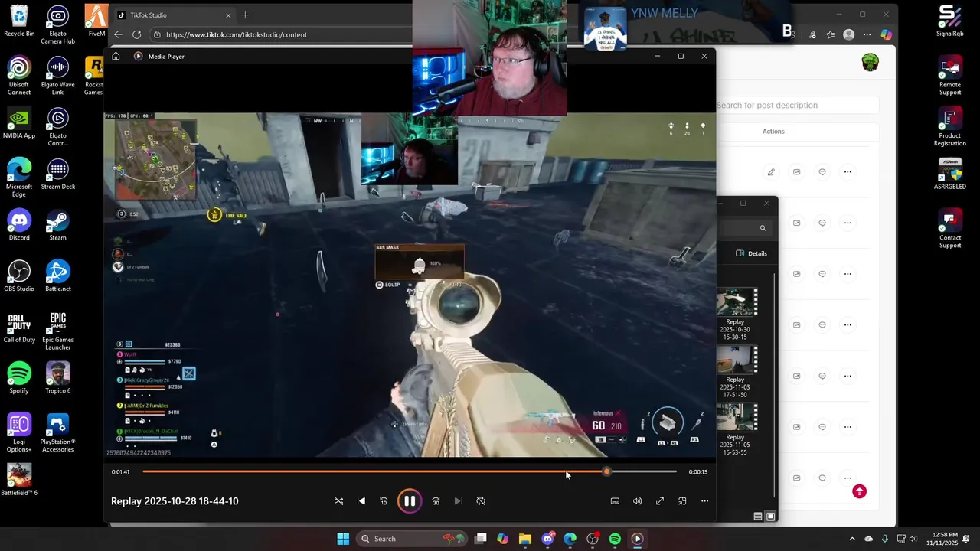Open browser favorites star icon
Viewport: 980px width, 551px height.
[831, 34]
